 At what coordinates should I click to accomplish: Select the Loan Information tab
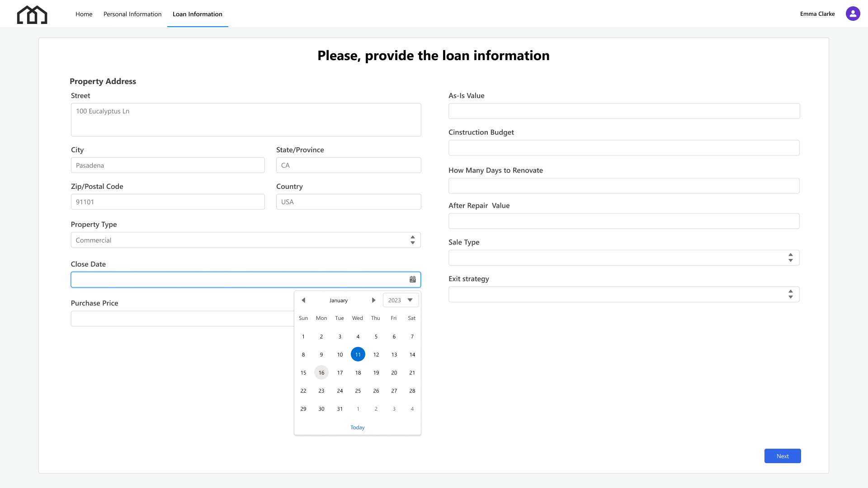tap(198, 14)
